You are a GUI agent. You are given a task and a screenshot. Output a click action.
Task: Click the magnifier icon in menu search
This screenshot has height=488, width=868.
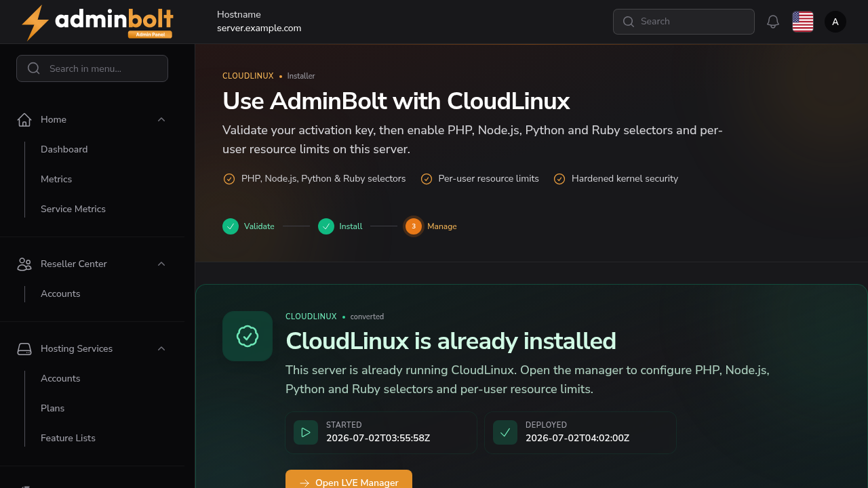(34, 68)
